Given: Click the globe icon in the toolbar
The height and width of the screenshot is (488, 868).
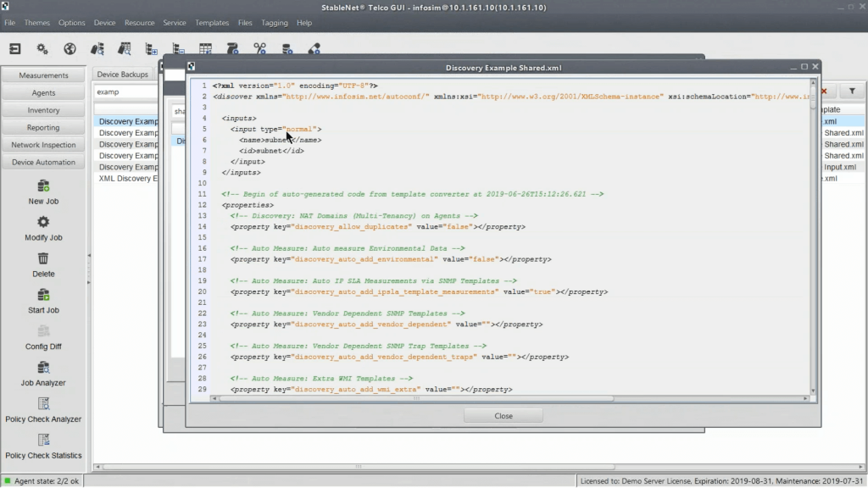Looking at the screenshot, I should [x=70, y=49].
